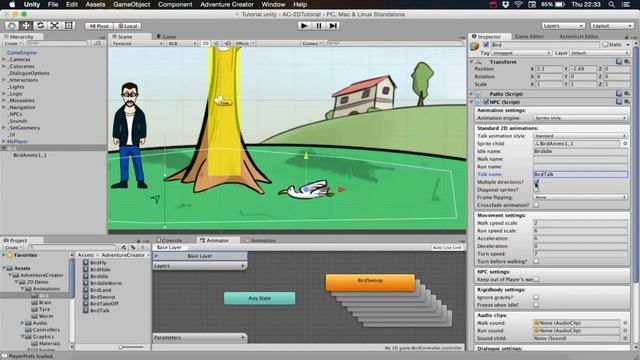Open Layout dropdown in top toolbar
Screen dimensions: 640x360
[611, 26]
